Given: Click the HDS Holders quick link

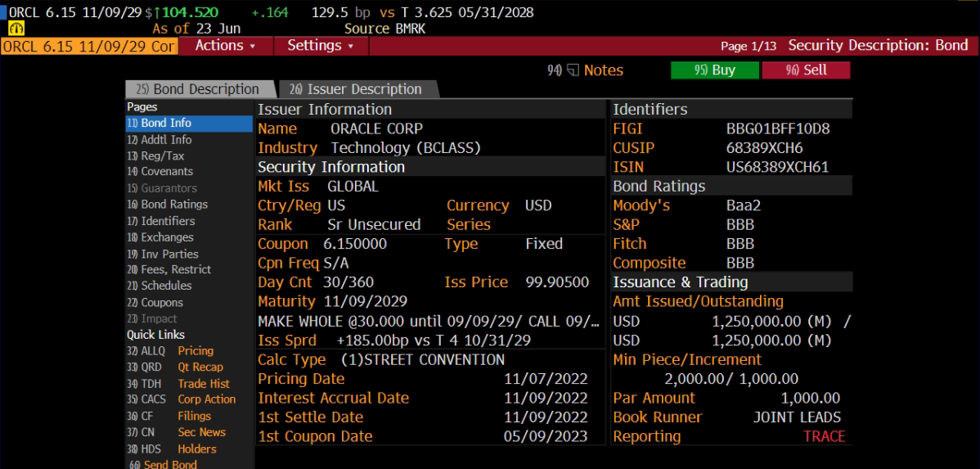Looking at the screenshot, I should (x=172, y=449).
